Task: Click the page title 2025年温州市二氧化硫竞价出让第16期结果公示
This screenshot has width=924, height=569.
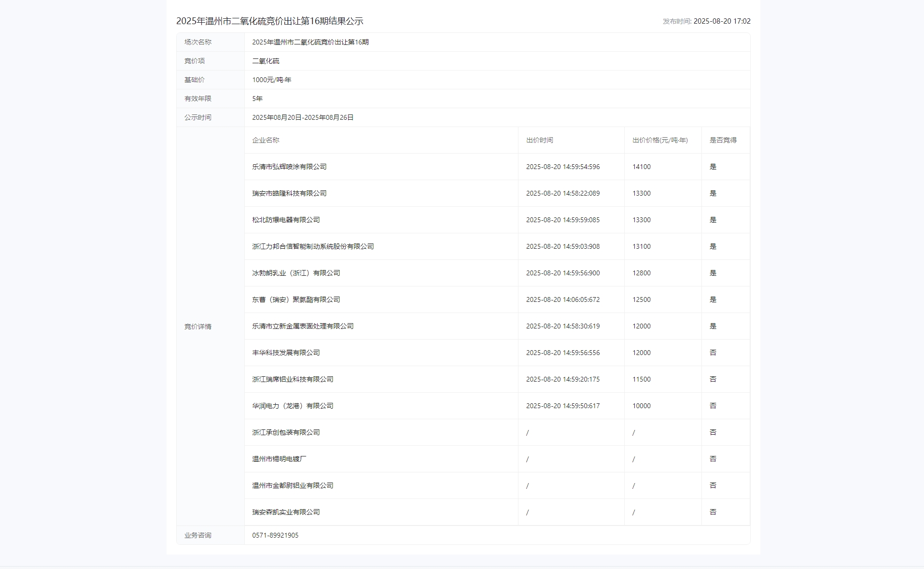Action: coord(269,21)
